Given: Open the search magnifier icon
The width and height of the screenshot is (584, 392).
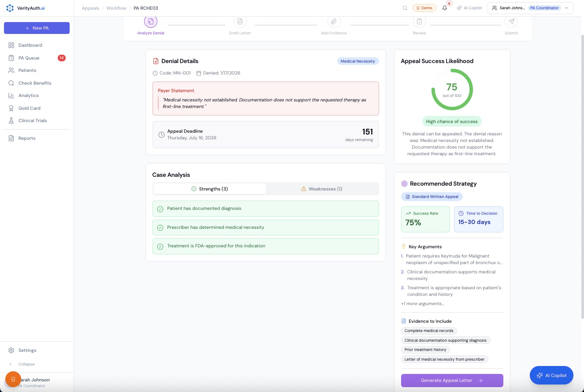Looking at the screenshot, I should point(405,7).
